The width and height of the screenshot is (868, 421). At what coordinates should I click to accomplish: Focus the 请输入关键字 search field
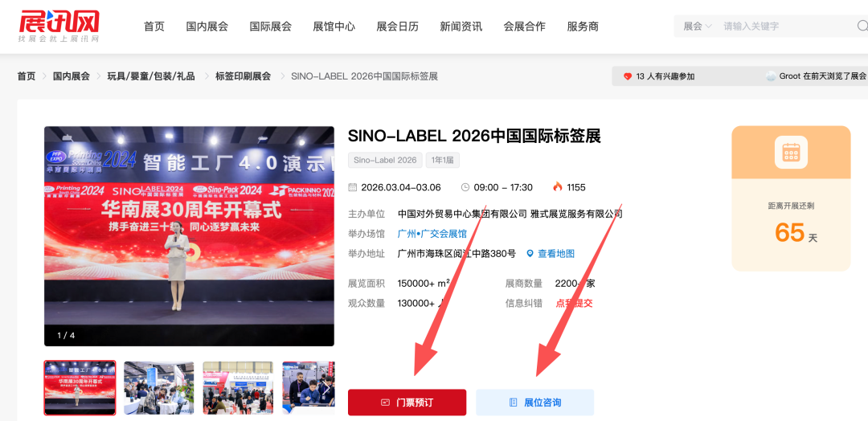pyautogui.click(x=786, y=26)
